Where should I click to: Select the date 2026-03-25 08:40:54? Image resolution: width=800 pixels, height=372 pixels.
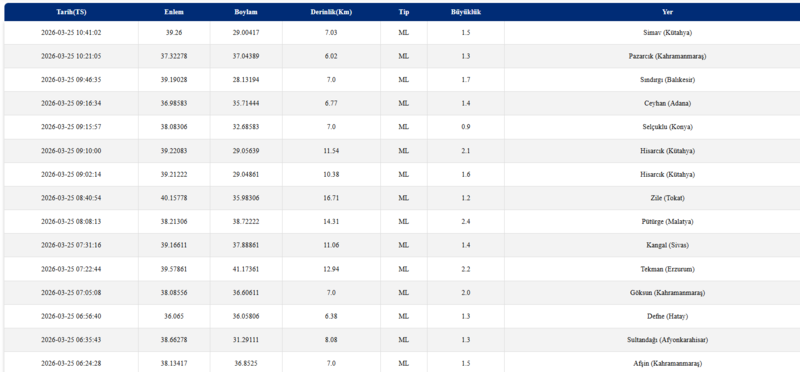71,198
